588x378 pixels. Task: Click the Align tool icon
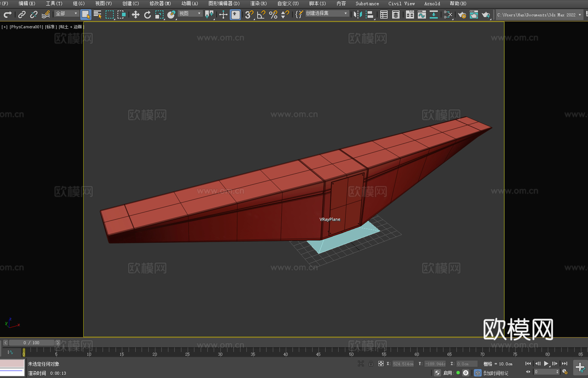(x=370, y=14)
